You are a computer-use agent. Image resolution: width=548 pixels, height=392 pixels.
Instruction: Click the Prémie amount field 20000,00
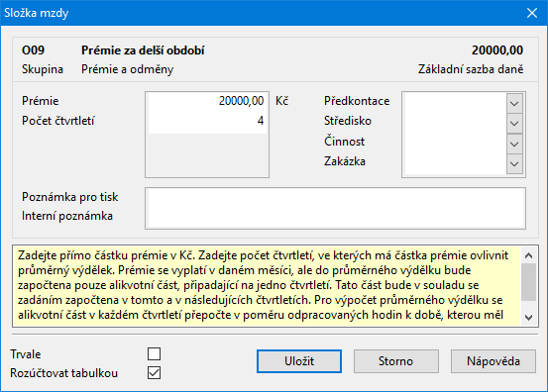[x=207, y=101]
